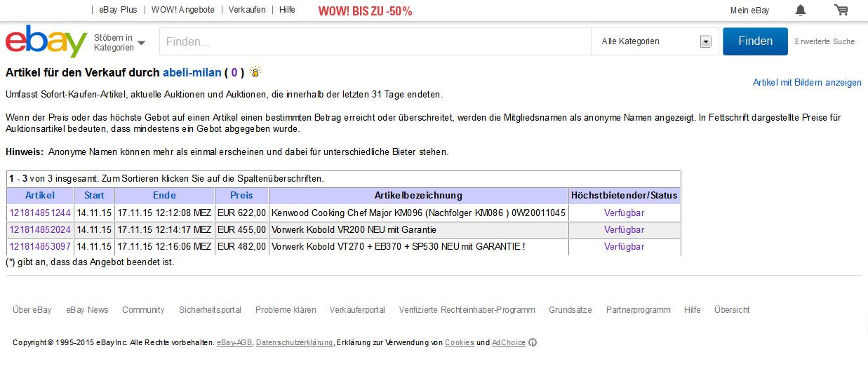Screen dimensions: 868x383
Task: Open the Alle Kategorien dropdown
Action: tap(655, 41)
